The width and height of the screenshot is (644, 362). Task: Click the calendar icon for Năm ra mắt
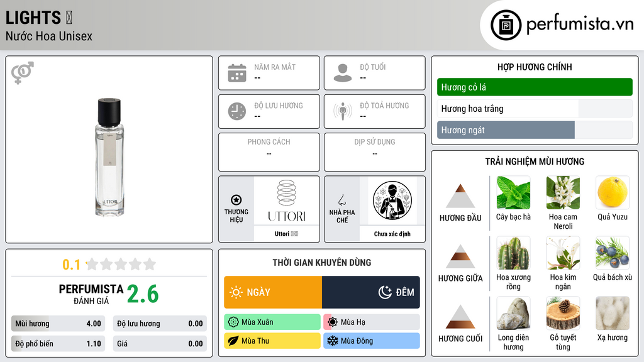click(x=237, y=73)
